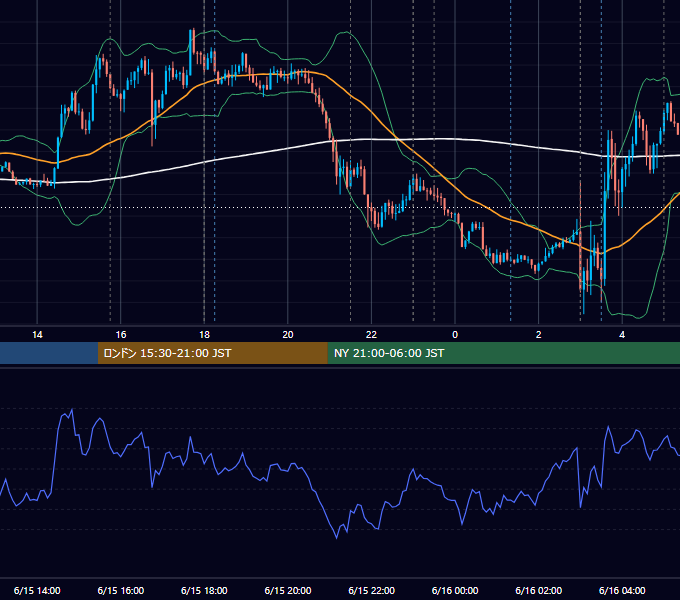Click the 22 hour axis label
Image resolution: width=680 pixels, height=600 pixels.
(x=371, y=335)
